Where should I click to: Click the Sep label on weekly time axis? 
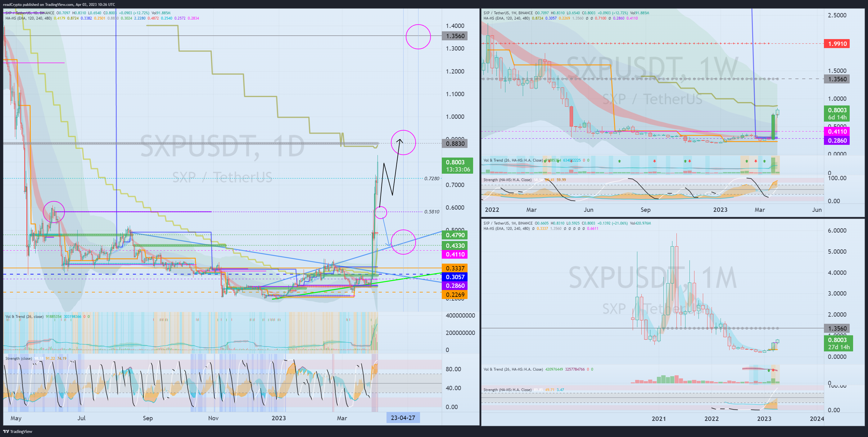[x=645, y=210]
